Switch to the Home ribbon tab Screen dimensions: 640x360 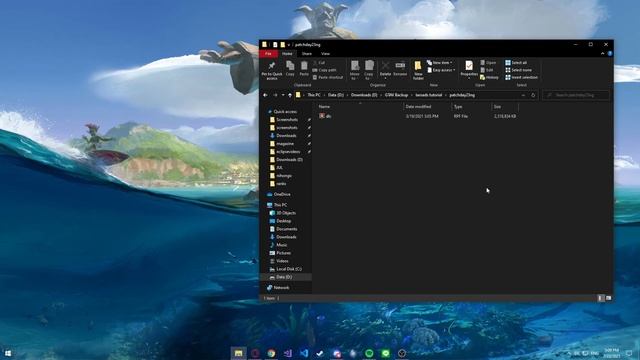[287, 53]
